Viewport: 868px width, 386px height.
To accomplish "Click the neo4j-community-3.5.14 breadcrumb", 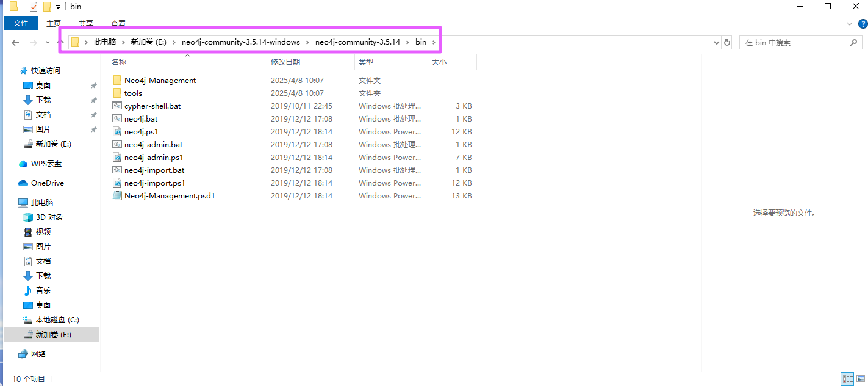I will tap(357, 42).
